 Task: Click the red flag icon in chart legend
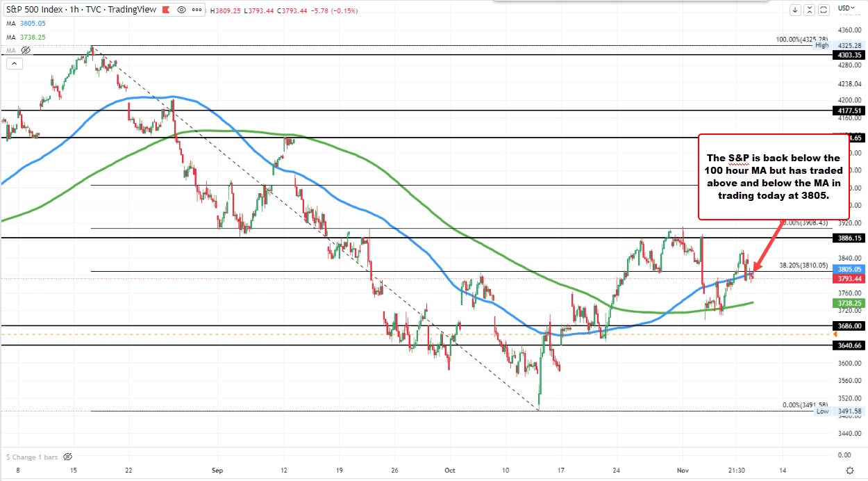click(165, 10)
